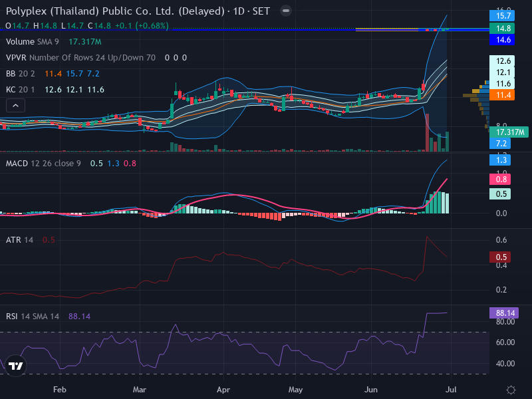Click the Mar label on time axis
532x399 pixels.
click(x=140, y=390)
